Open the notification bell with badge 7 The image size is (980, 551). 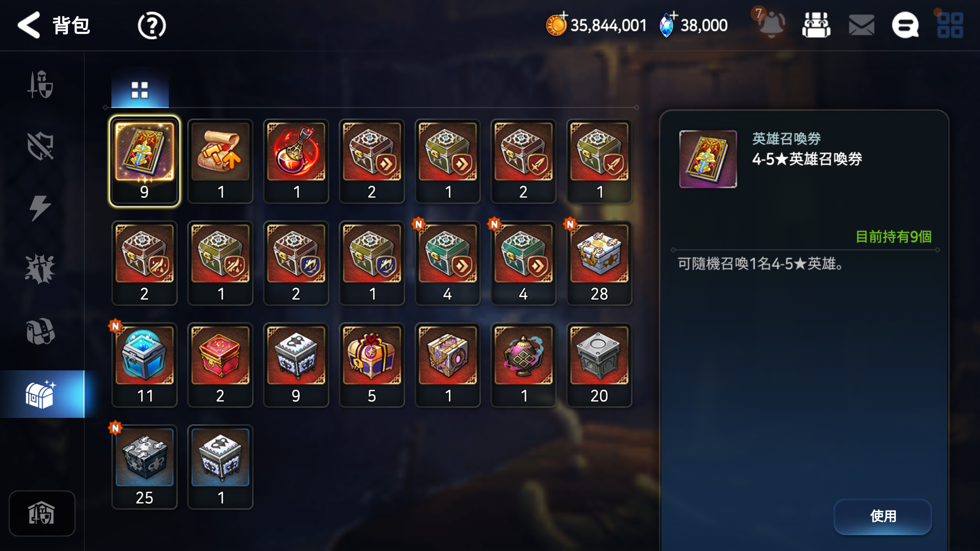770,24
